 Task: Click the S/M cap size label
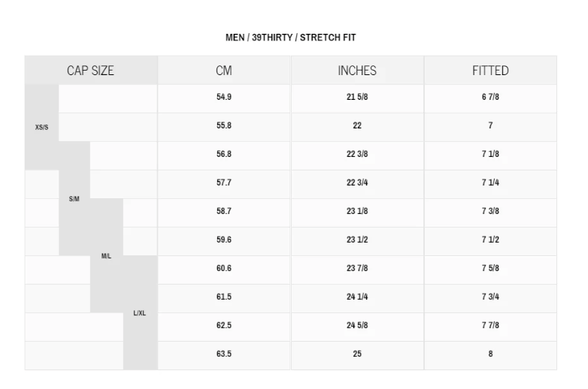(74, 199)
